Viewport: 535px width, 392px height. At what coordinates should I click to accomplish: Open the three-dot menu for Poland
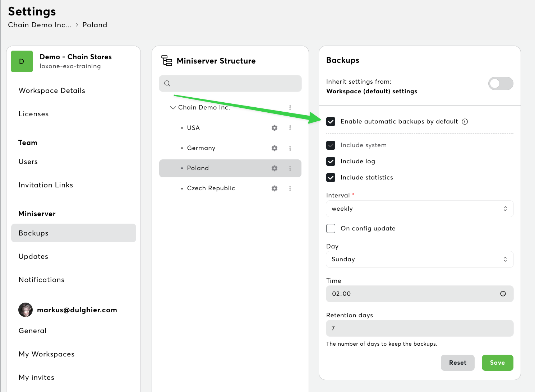coord(290,168)
